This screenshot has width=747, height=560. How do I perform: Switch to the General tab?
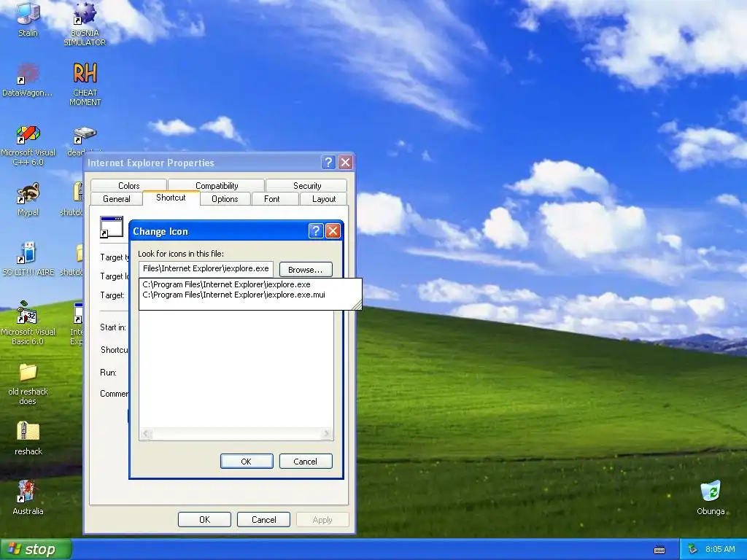[x=116, y=199]
